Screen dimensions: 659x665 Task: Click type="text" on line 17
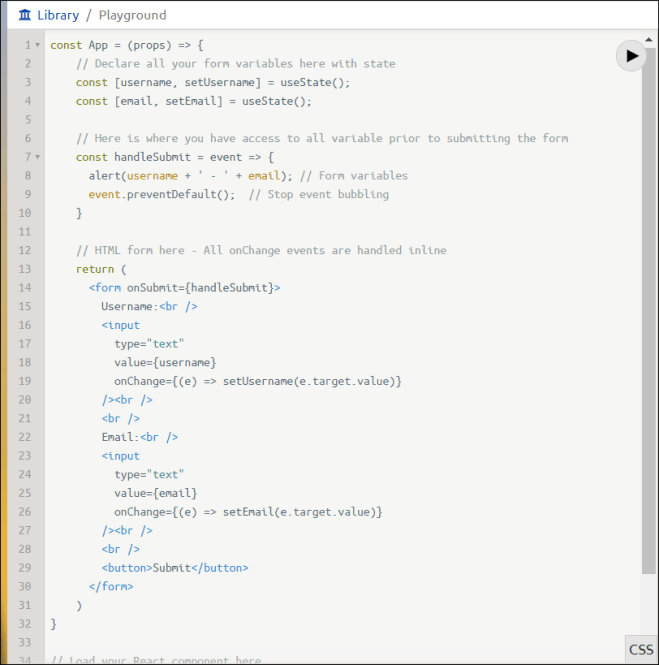149,344
